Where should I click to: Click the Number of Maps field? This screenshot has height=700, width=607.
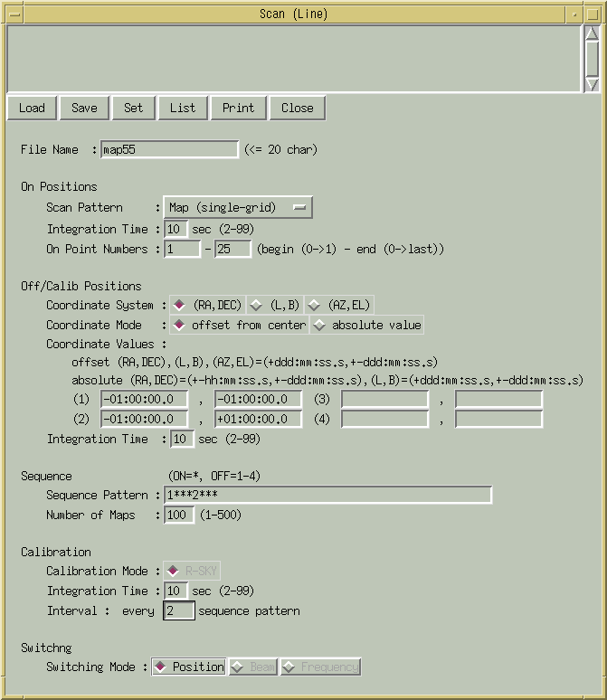pyautogui.click(x=179, y=516)
